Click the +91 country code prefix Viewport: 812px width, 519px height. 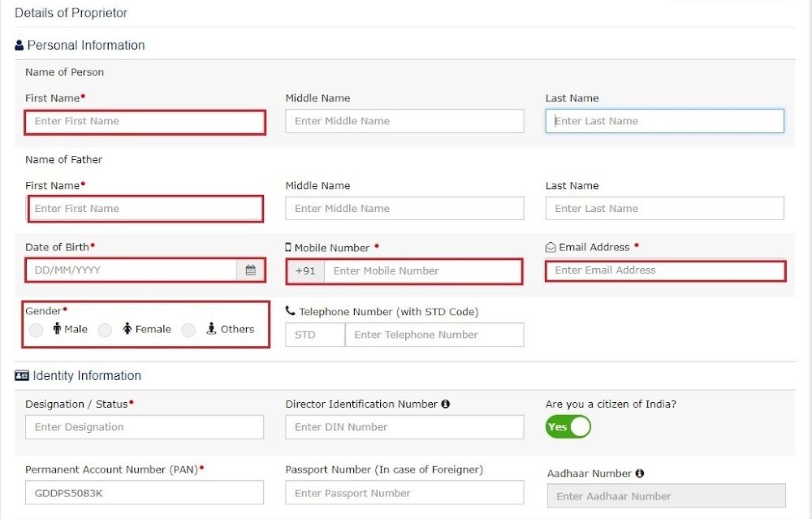point(305,271)
